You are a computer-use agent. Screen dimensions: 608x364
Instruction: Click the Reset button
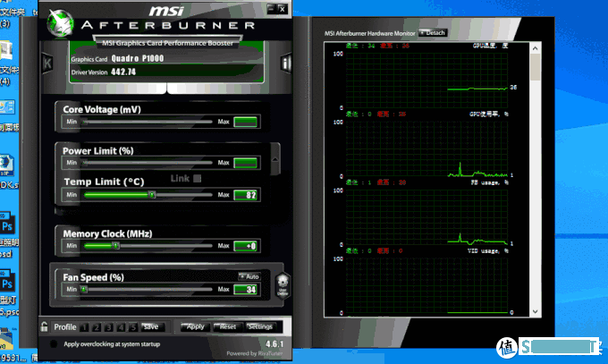[x=228, y=327]
